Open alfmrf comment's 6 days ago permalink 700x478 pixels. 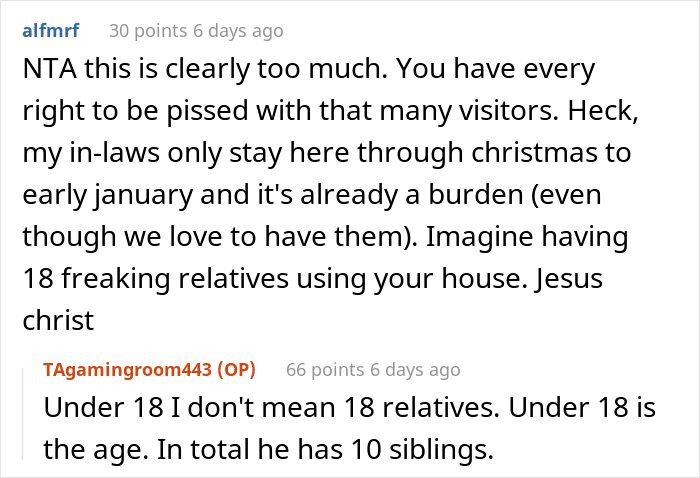pos(238,31)
